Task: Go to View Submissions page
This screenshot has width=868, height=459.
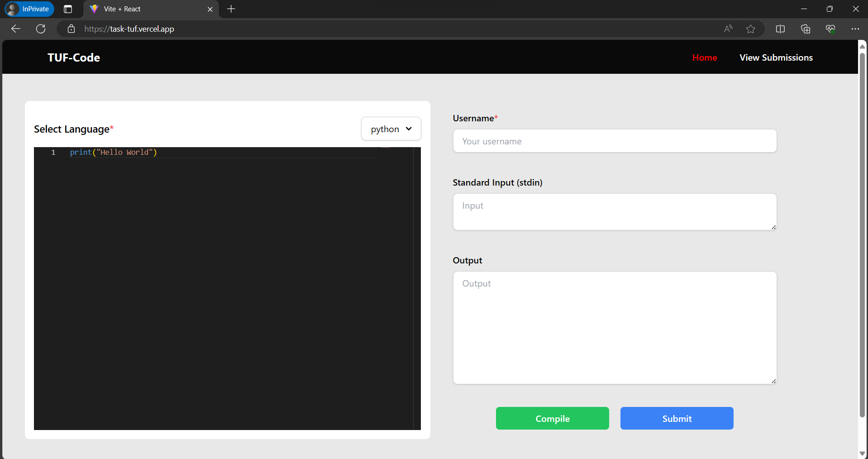Action: 776,57
